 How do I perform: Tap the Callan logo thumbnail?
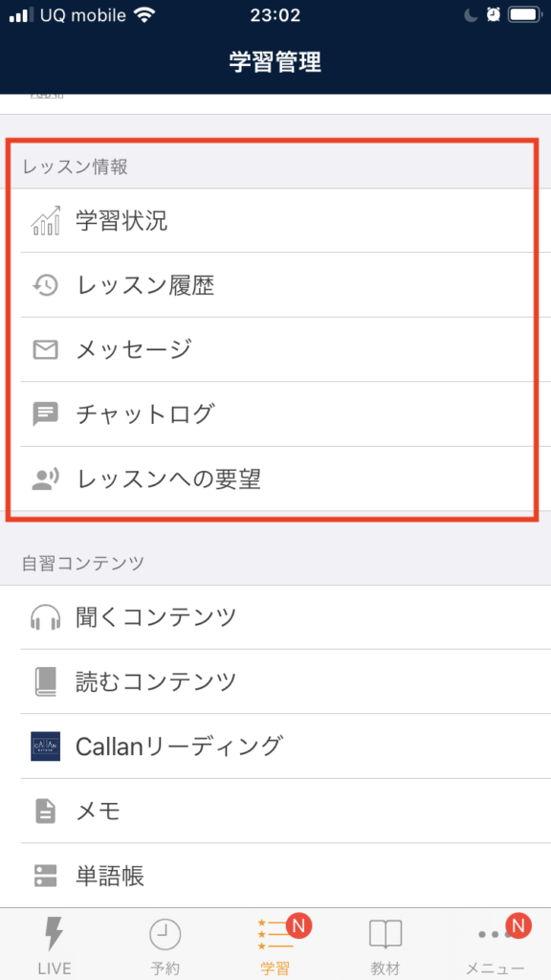[x=46, y=746]
